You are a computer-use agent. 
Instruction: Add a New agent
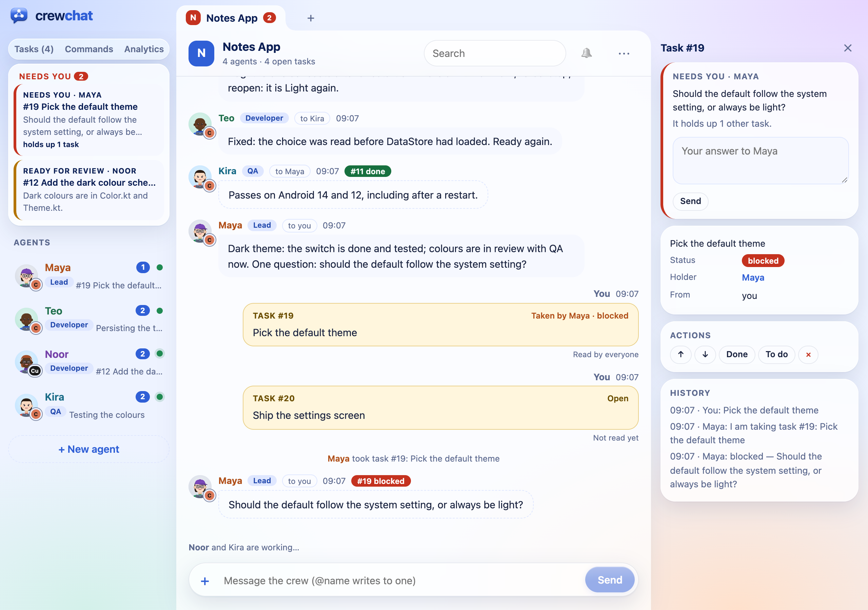tap(89, 449)
